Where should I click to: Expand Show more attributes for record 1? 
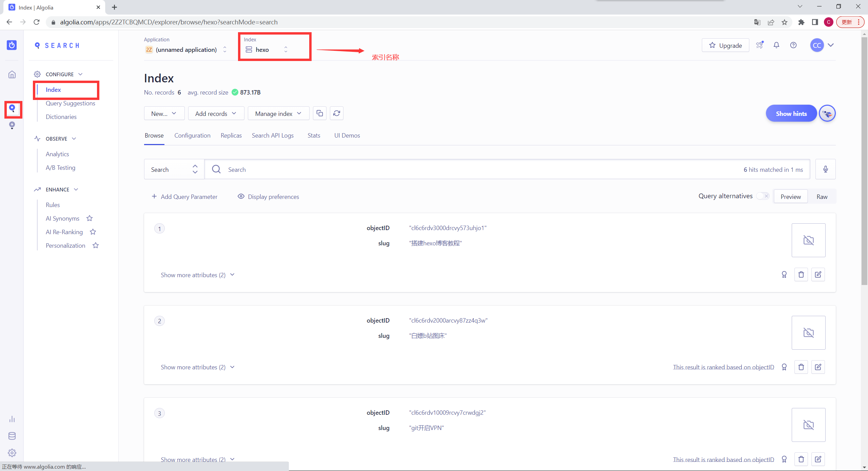pyautogui.click(x=197, y=275)
